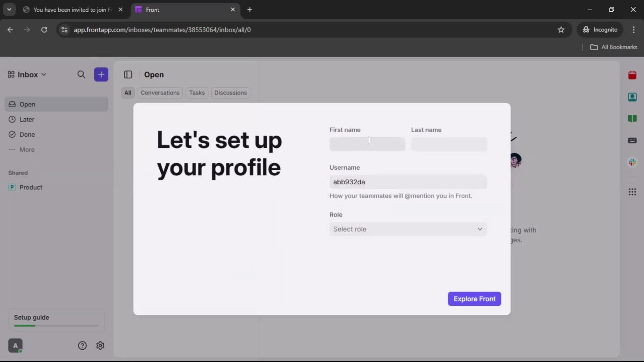Open the knowledge base panel
Viewport: 644px width, 362px height.
point(633,119)
